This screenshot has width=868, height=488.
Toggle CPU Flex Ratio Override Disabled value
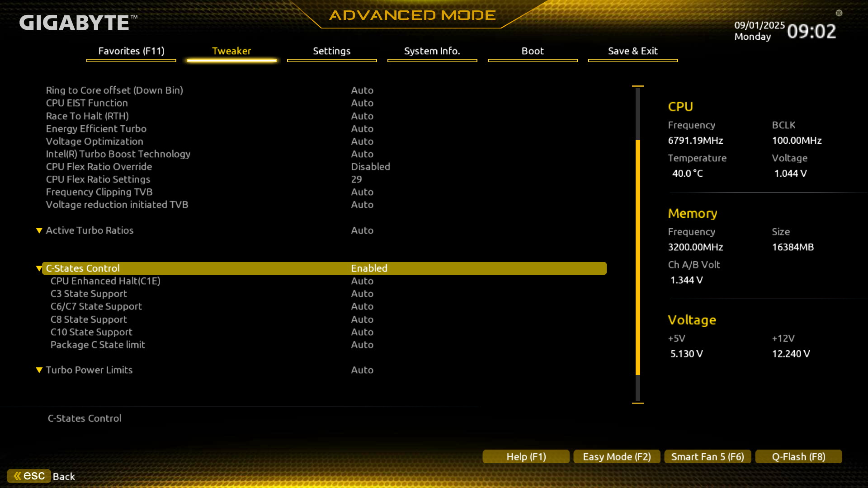click(370, 167)
